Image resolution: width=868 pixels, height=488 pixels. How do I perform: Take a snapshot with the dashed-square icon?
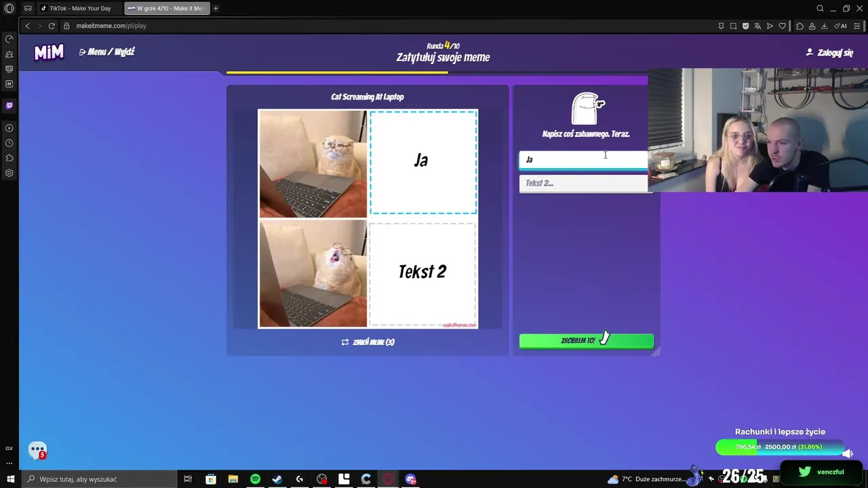pyautogui.click(x=733, y=26)
